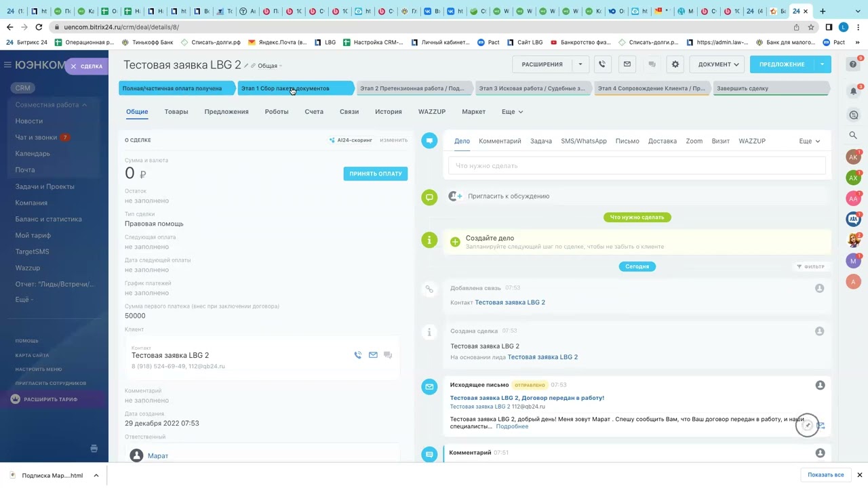Image resolution: width=868 pixels, height=488 pixels.
Task: Open purple M avatar in right sidebar
Action: click(853, 261)
